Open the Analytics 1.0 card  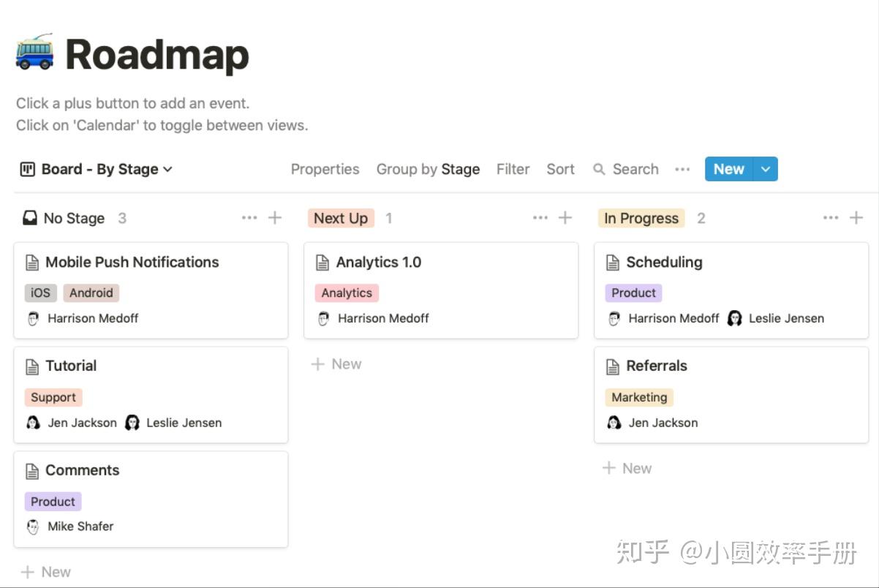pyautogui.click(x=441, y=290)
